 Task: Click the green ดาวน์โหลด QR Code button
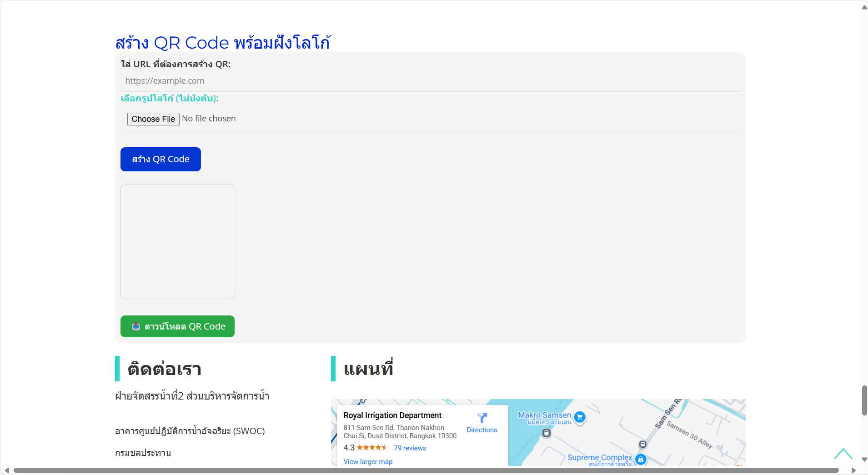pyautogui.click(x=177, y=326)
